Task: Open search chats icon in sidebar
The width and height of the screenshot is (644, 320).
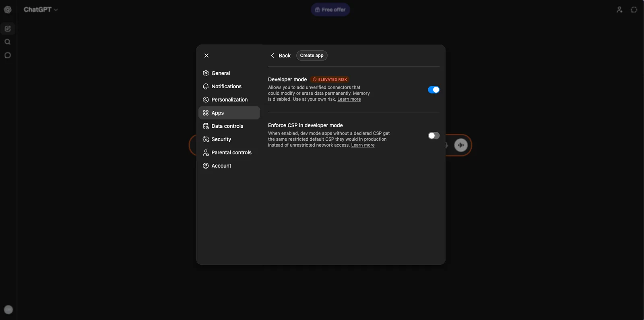Action: [x=8, y=42]
